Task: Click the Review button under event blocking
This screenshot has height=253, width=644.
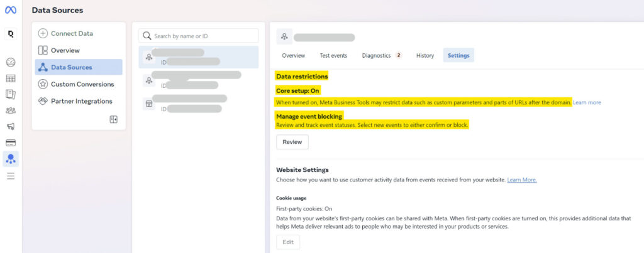Action: click(x=292, y=142)
